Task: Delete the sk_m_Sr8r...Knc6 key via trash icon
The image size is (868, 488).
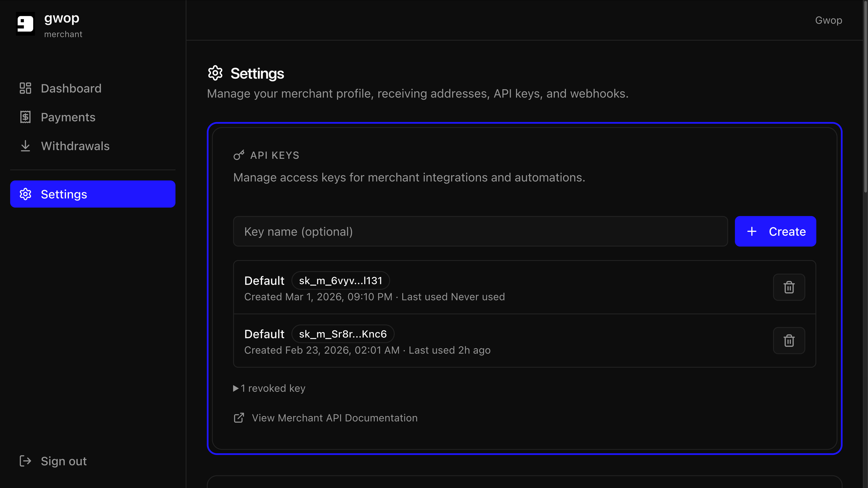Action: 789,340
